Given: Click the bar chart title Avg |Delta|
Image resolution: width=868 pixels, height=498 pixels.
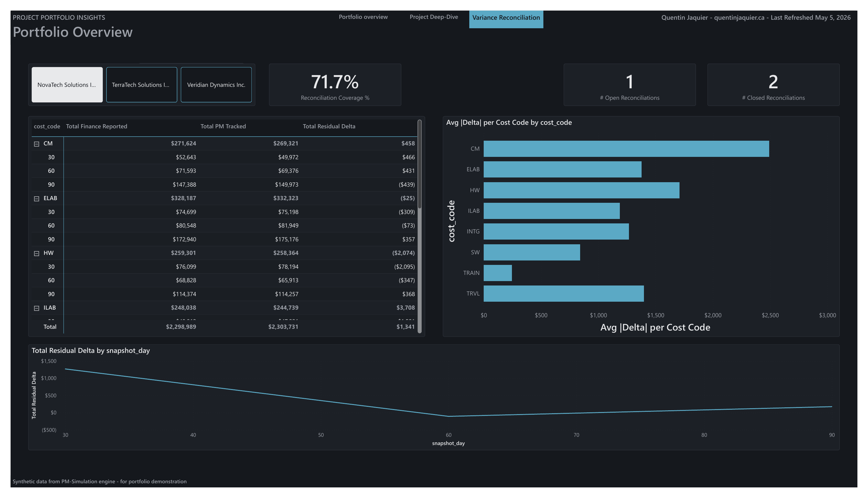Looking at the screenshot, I should point(509,122).
